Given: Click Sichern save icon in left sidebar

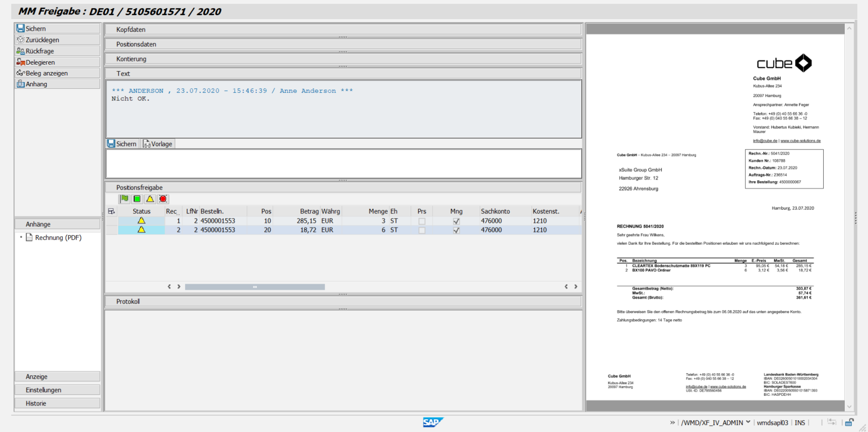Looking at the screenshot, I should tap(20, 29).
